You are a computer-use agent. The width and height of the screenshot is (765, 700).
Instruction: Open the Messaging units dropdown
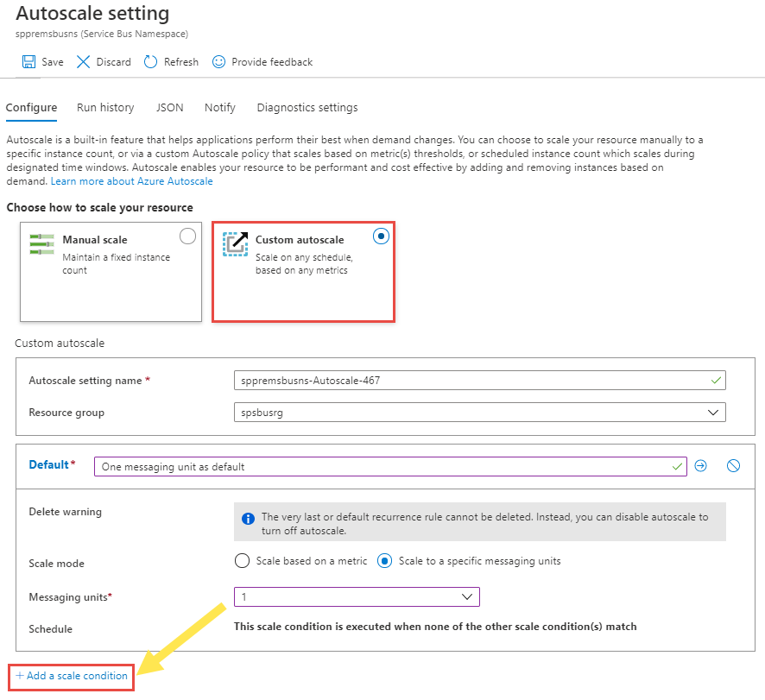click(x=467, y=596)
